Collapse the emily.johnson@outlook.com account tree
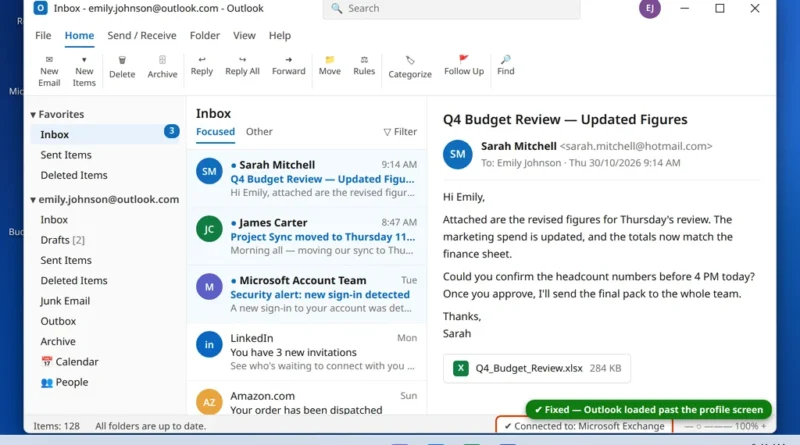This screenshot has width=800, height=445. (x=33, y=200)
